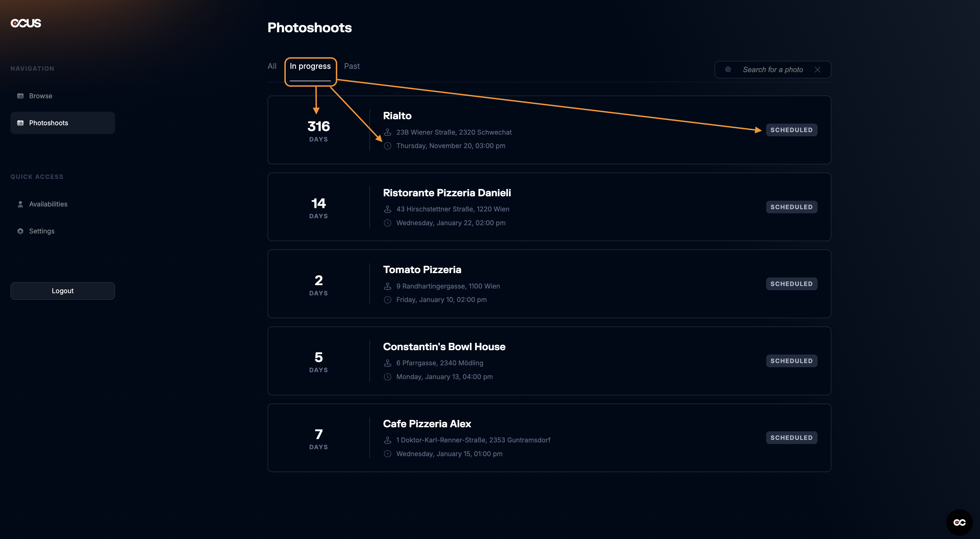The width and height of the screenshot is (980, 539).
Task: Open the OCUS chat bubble widget
Action: pyautogui.click(x=959, y=522)
